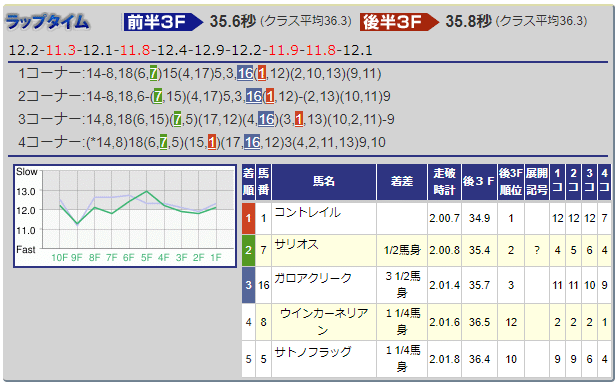
Task: Click the 後3F column header
Action: click(479, 182)
